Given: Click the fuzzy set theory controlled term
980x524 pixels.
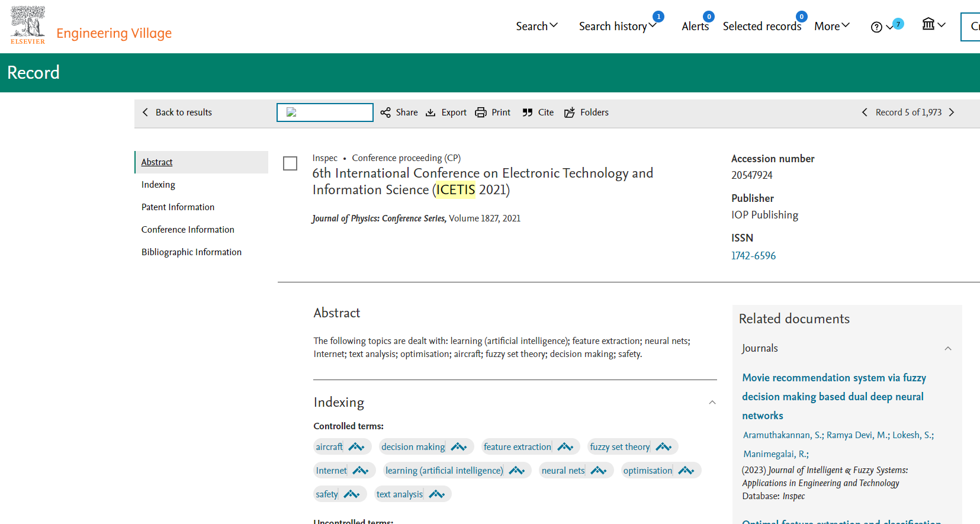Looking at the screenshot, I should pyautogui.click(x=620, y=447).
